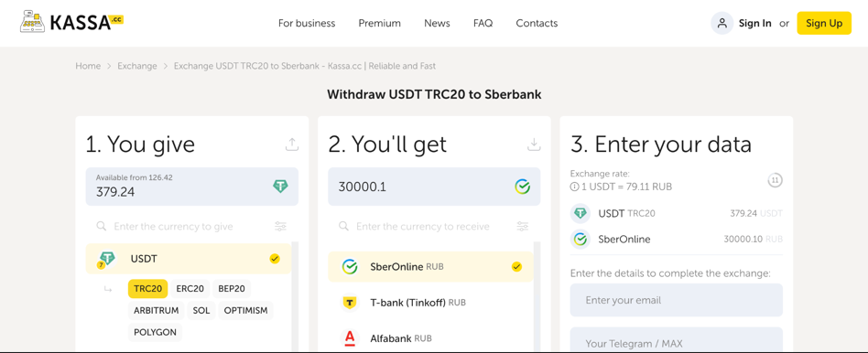The image size is (868, 353).
Task: Open filter settings for currencies to receive
Action: [523, 226]
